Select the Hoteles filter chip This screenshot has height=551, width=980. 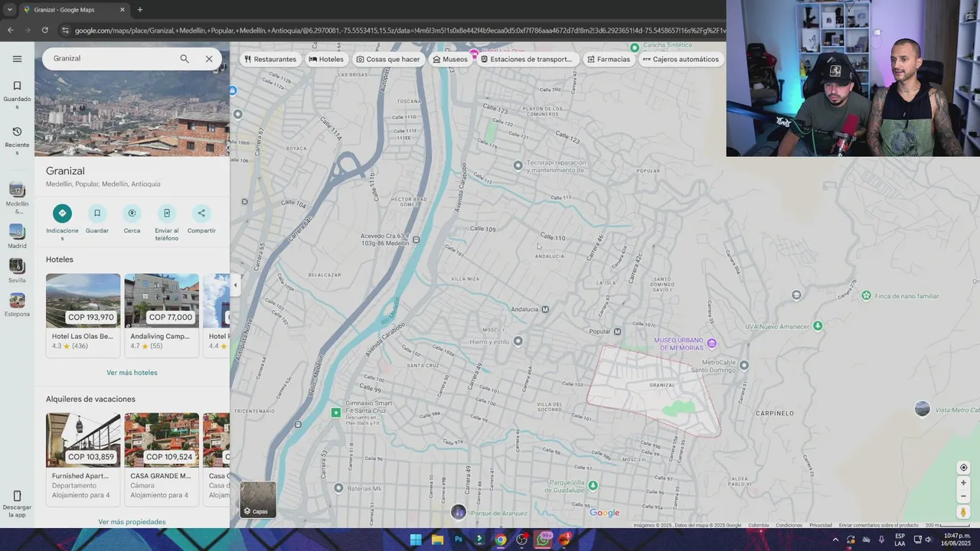[x=326, y=59]
